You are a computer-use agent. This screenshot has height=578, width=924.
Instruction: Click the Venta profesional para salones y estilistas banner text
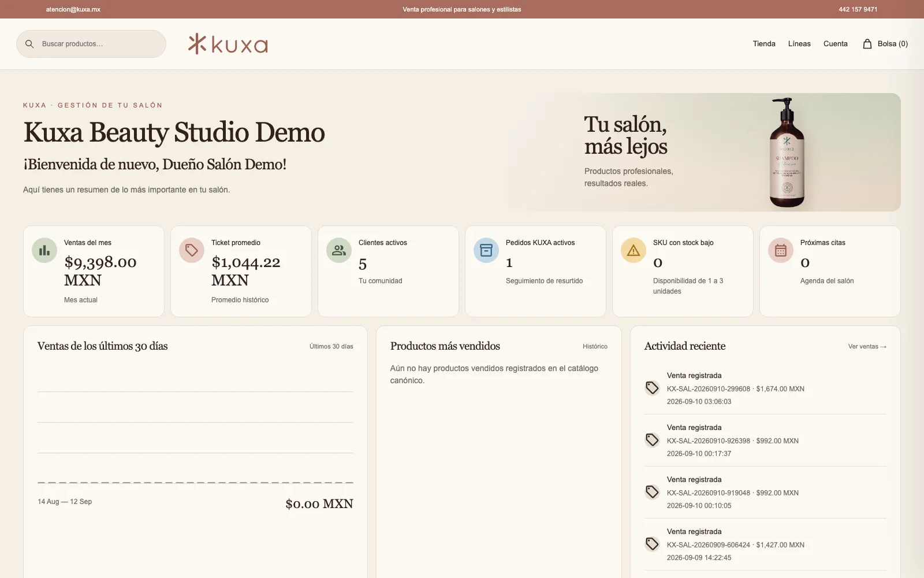pos(462,9)
